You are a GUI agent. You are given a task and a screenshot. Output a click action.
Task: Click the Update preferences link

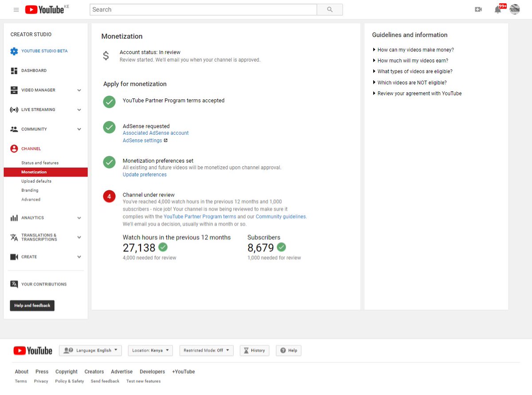click(x=145, y=175)
